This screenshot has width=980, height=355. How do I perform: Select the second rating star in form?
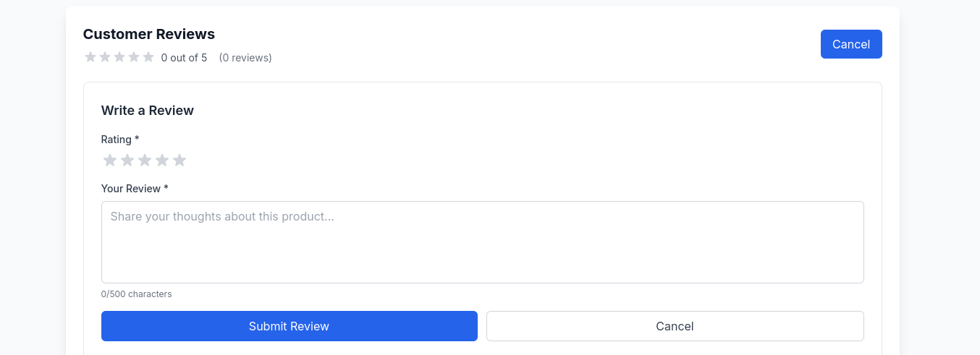127,160
